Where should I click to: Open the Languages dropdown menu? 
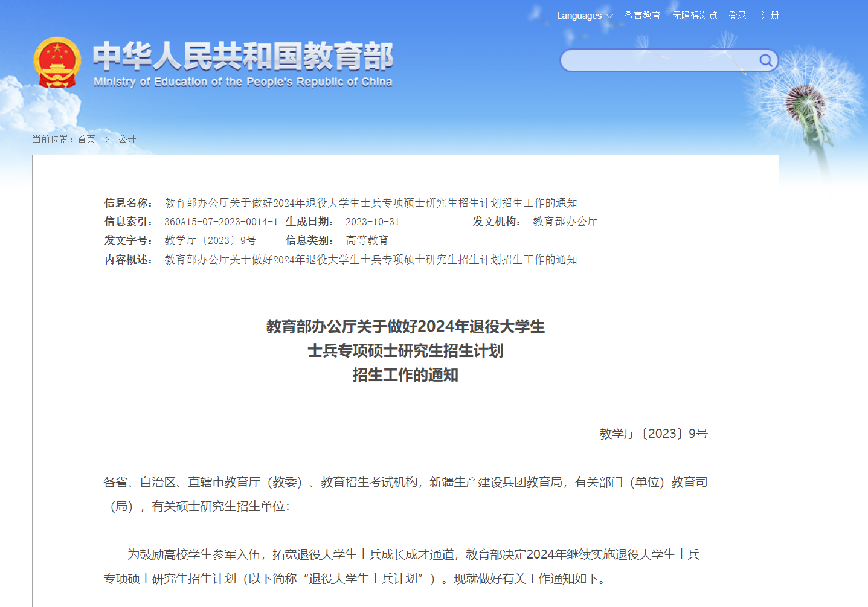584,16
